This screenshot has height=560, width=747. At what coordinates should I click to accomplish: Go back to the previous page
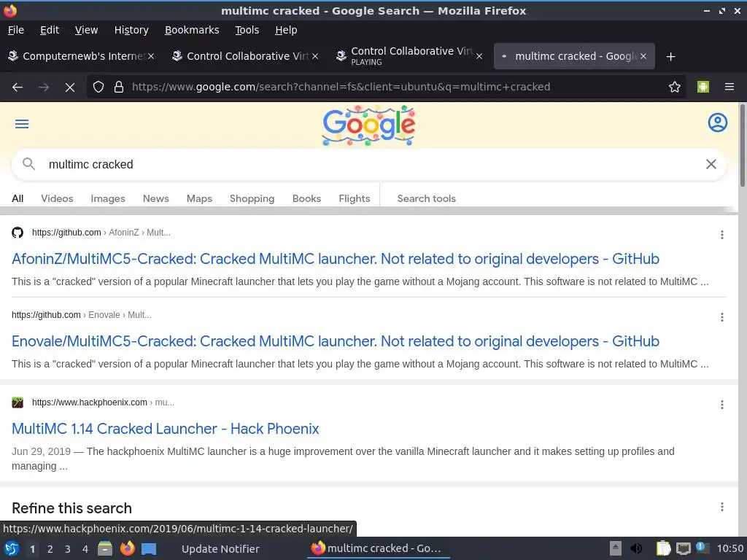tap(18, 87)
